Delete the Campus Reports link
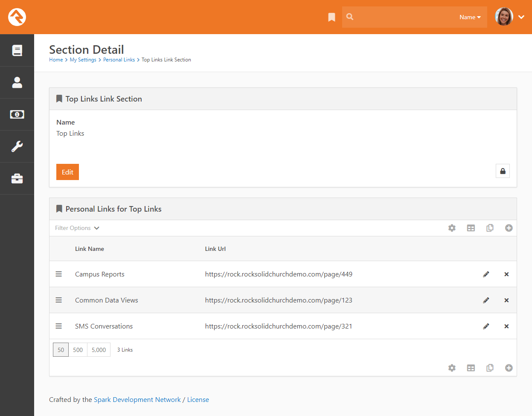The height and width of the screenshot is (416, 532). coord(506,274)
